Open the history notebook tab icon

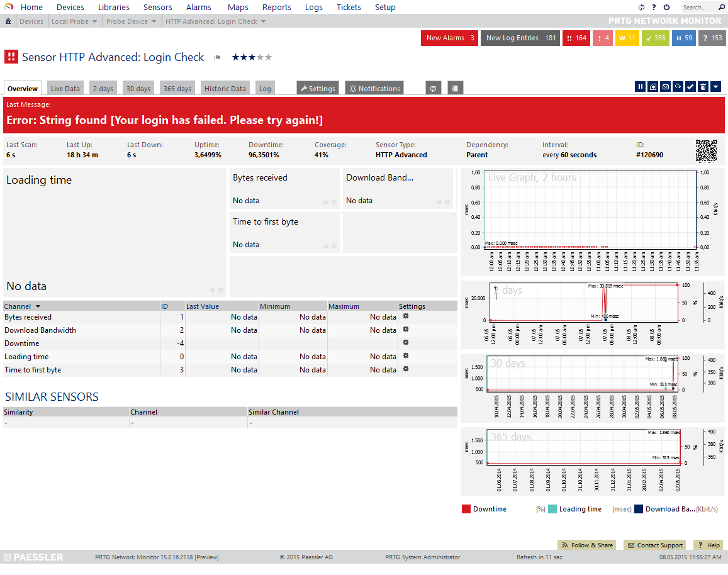455,88
